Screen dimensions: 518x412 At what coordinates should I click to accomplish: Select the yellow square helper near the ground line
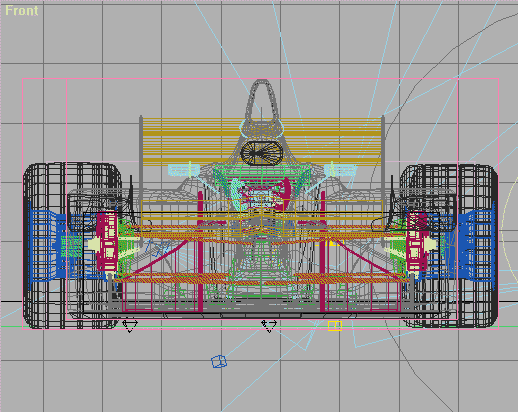pyautogui.click(x=335, y=326)
